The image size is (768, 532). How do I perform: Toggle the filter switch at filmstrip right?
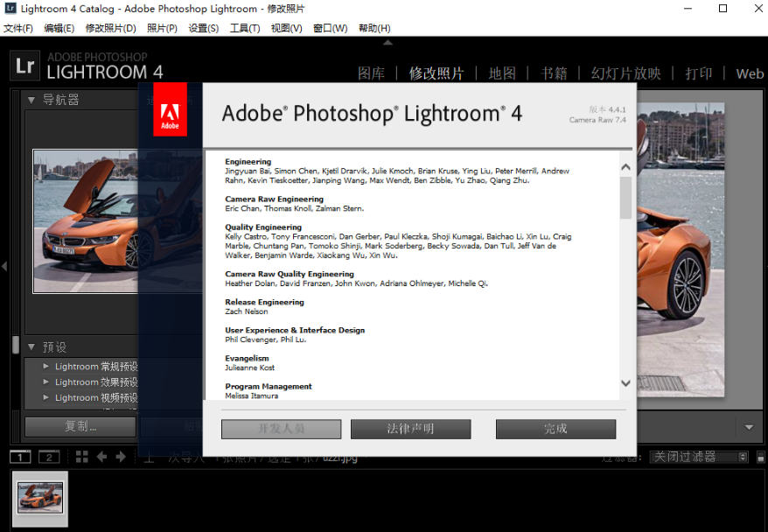click(x=761, y=457)
